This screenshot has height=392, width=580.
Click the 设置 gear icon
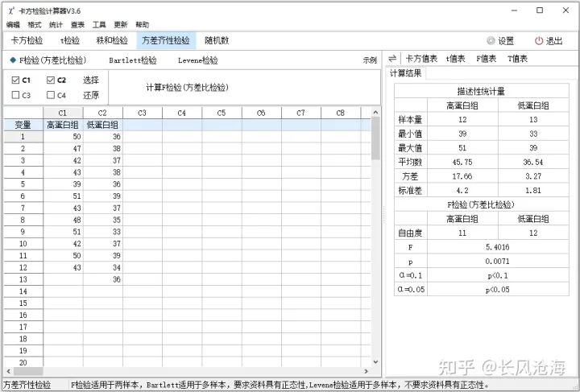coord(491,40)
